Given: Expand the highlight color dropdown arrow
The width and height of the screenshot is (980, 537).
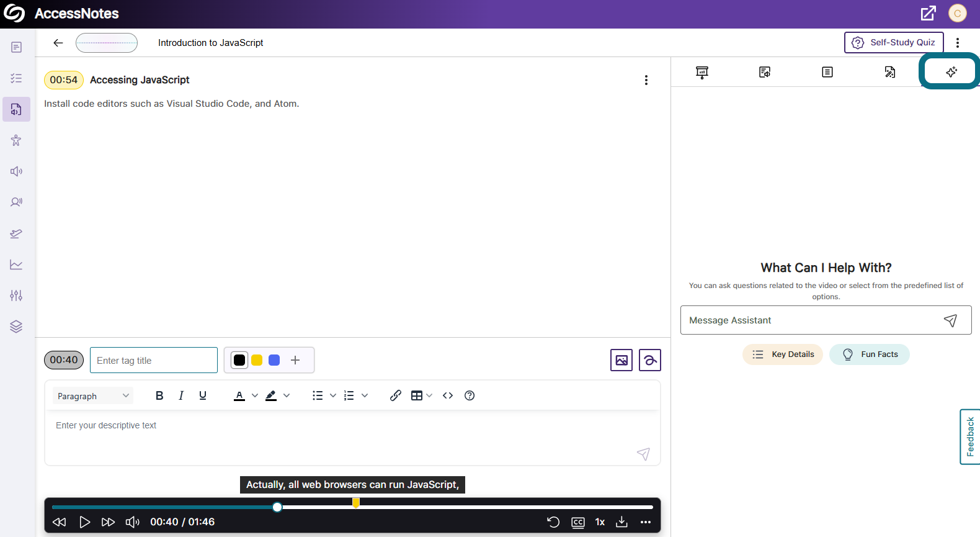Looking at the screenshot, I should tap(287, 395).
